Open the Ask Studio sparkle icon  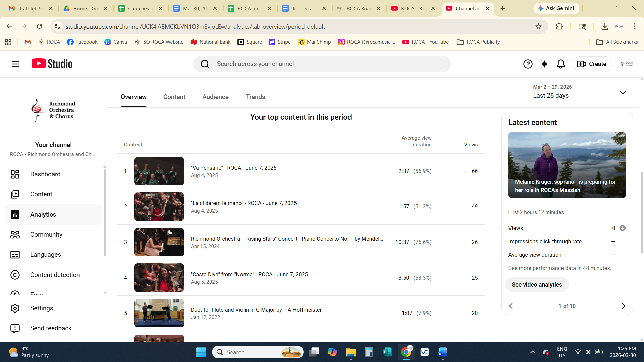pos(544,64)
